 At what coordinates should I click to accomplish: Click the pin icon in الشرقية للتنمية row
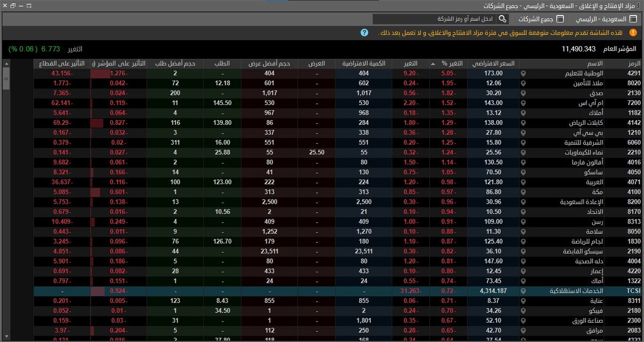pos(523,143)
